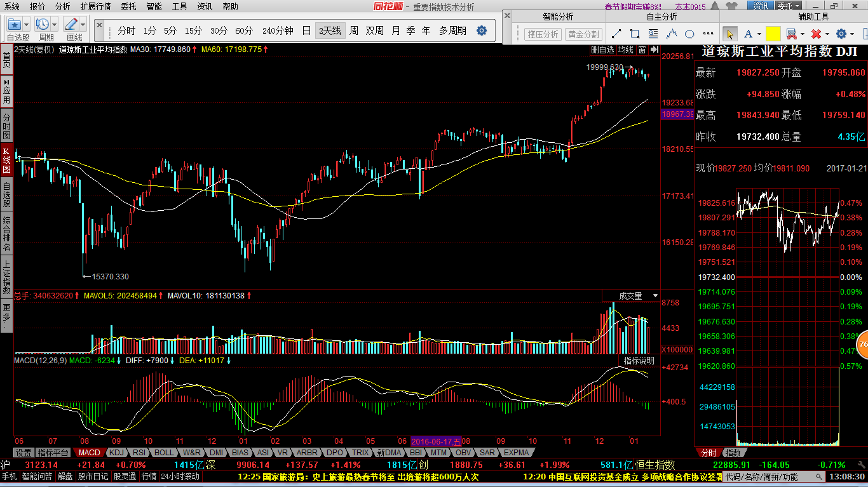Select the K线图 sidebar tab

point(6,161)
